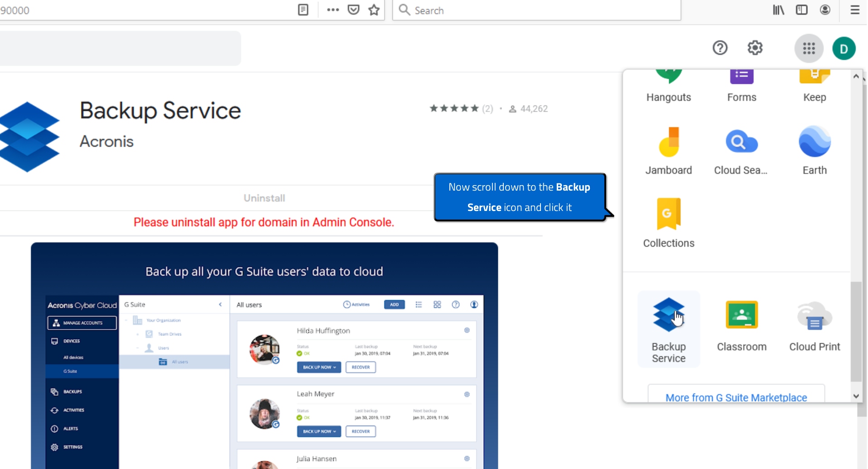Bookmark this page with star icon

pos(374,10)
